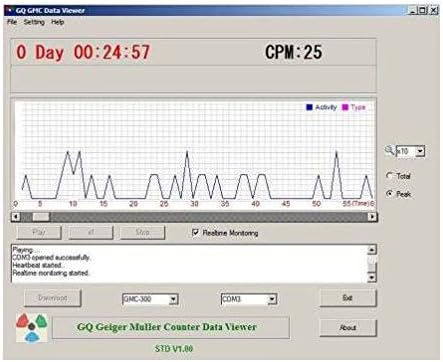Click the magenta Type legend swatch
443x362 pixels.
345,107
